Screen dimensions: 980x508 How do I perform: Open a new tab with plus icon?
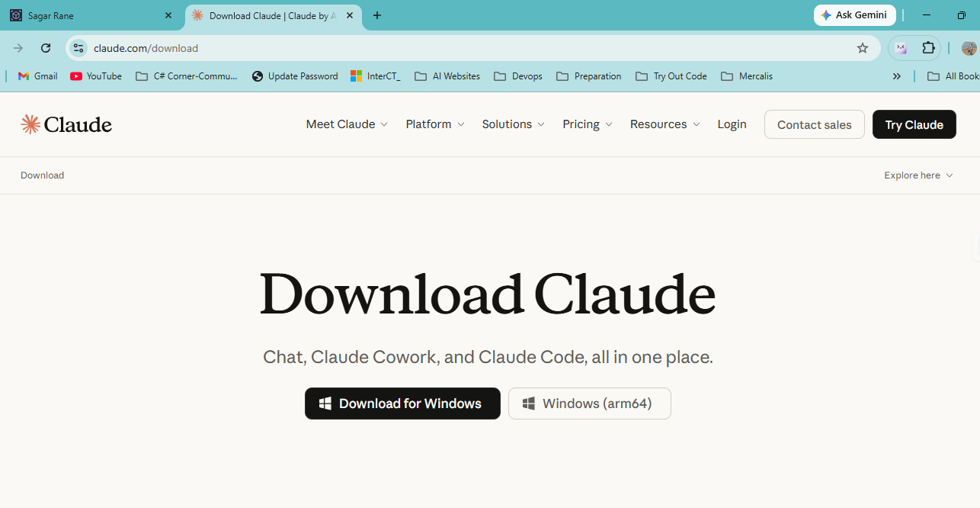point(376,15)
